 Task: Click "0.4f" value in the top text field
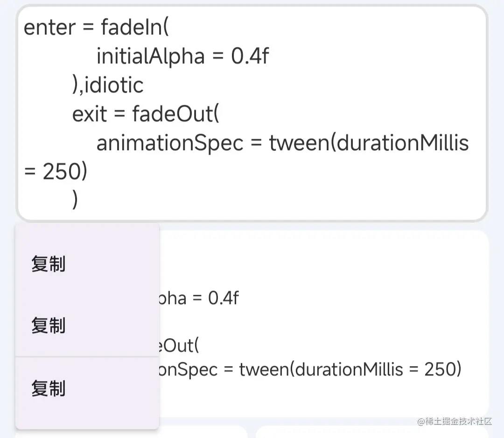(x=250, y=57)
